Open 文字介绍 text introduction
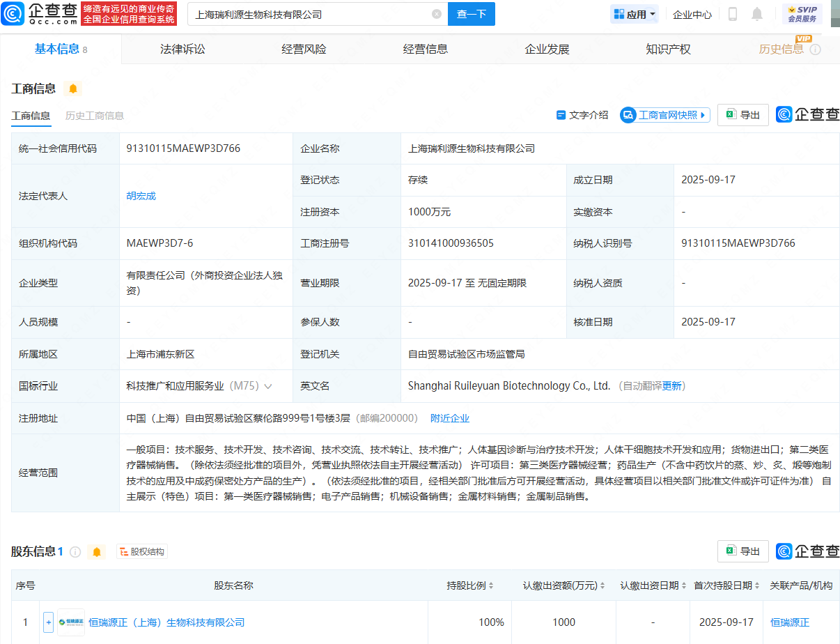This screenshot has width=840, height=644. pos(582,115)
